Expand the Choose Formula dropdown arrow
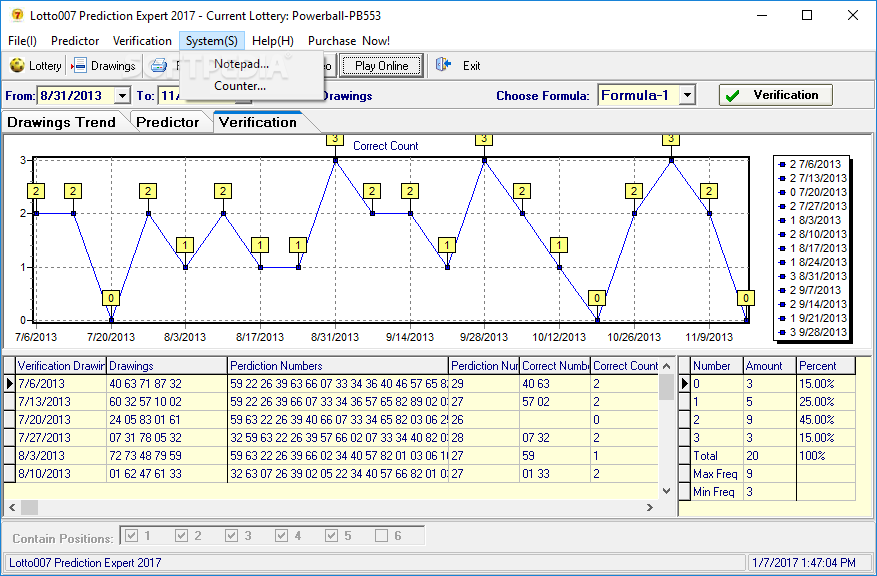The height and width of the screenshot is (576, 877). (688, 95)
